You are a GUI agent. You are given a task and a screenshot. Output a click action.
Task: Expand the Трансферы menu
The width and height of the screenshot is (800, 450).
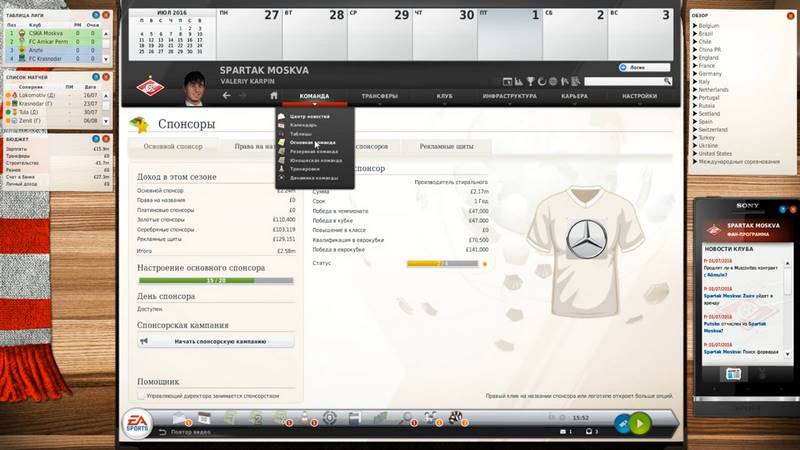coord(380,96)
